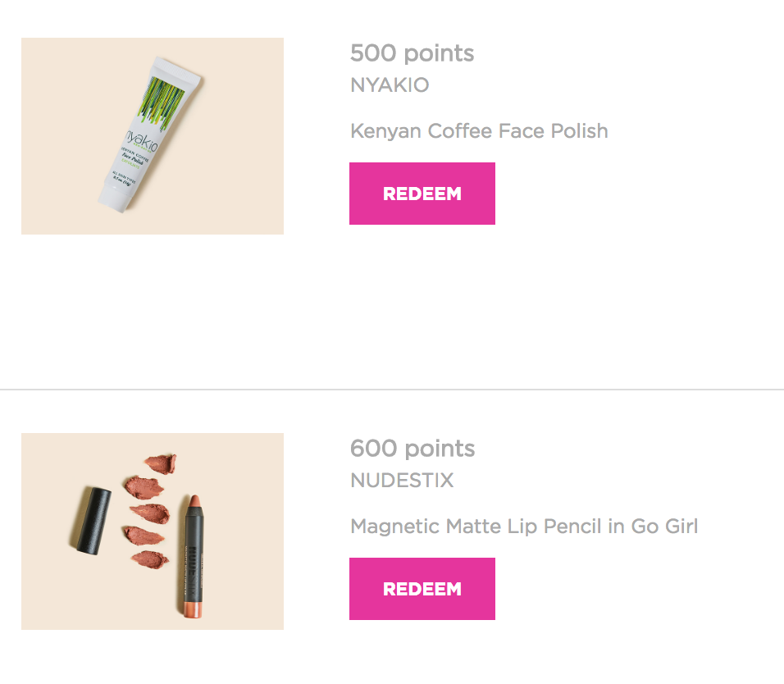
Task: Click the bottom lipstick smear swatch
Action: 150,559
